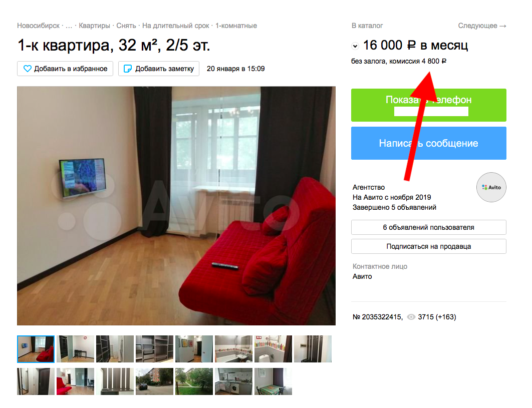The image size is (532, 408).
Task: Expand the ellipsis breadcrumb item
Action: (69, 26)
